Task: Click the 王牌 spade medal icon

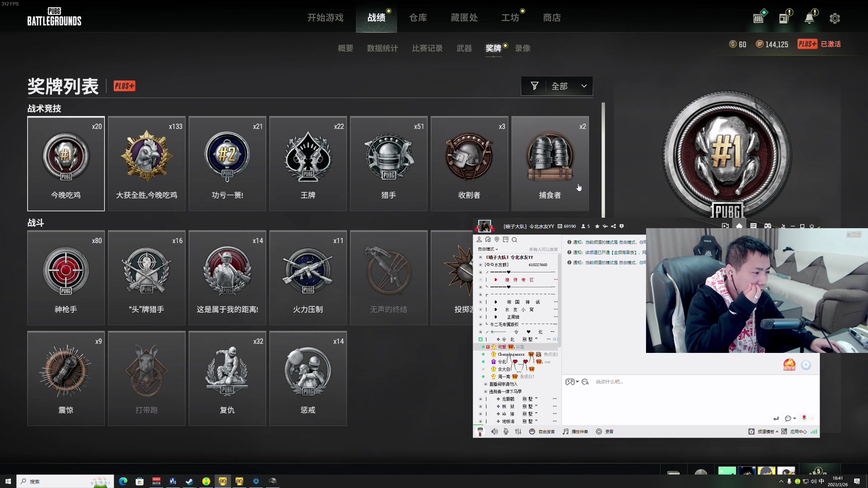Action: pos(308,156)
